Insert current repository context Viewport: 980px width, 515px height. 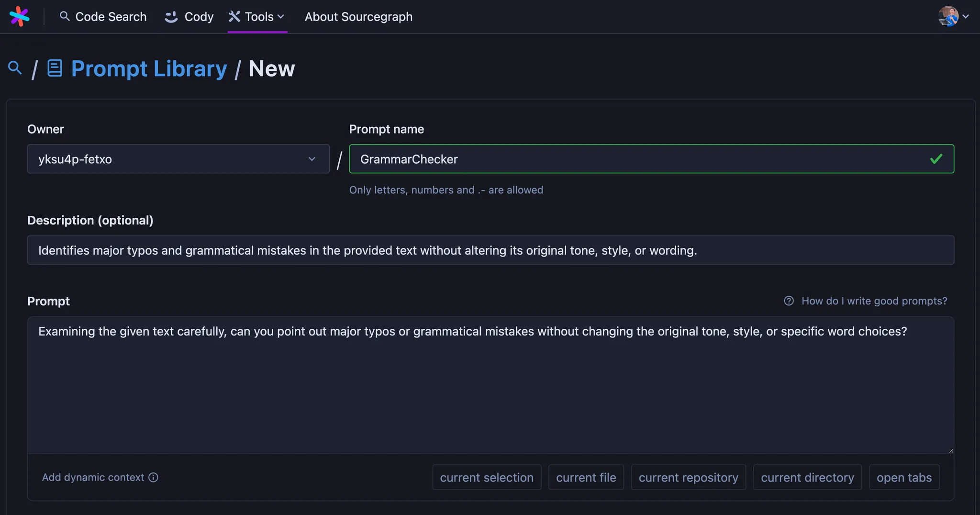pos(688,477)
